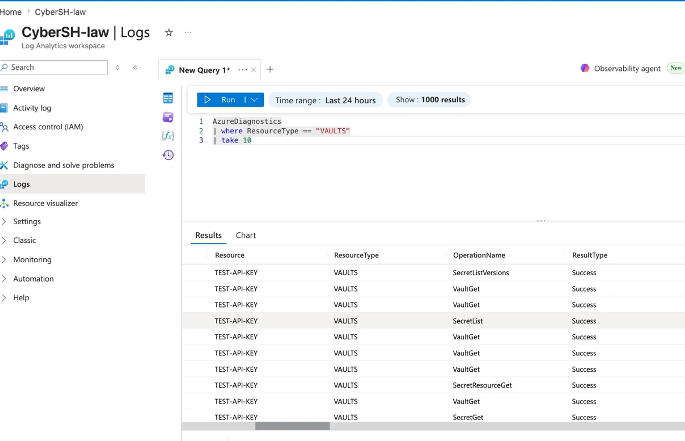Favorite this workspace with the star icon

point(169,32)
